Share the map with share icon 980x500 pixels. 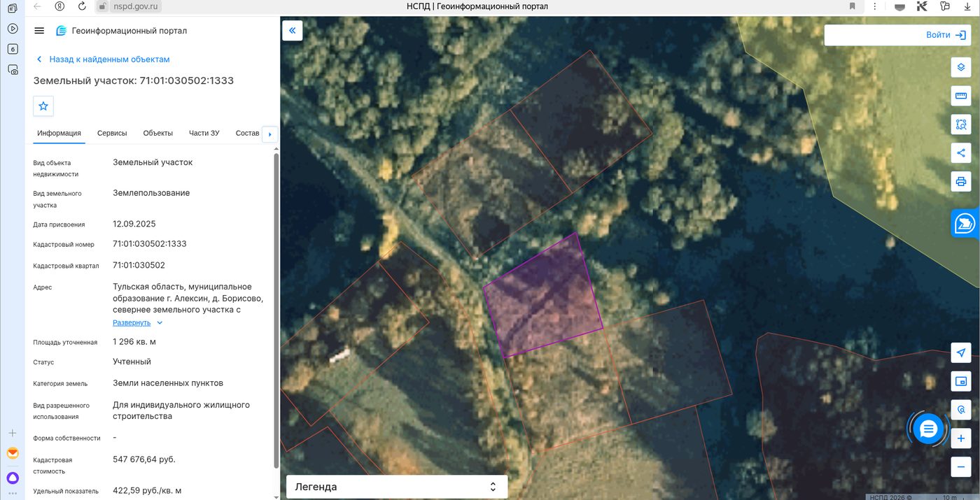pyautogui.click(x=961, y=153)
